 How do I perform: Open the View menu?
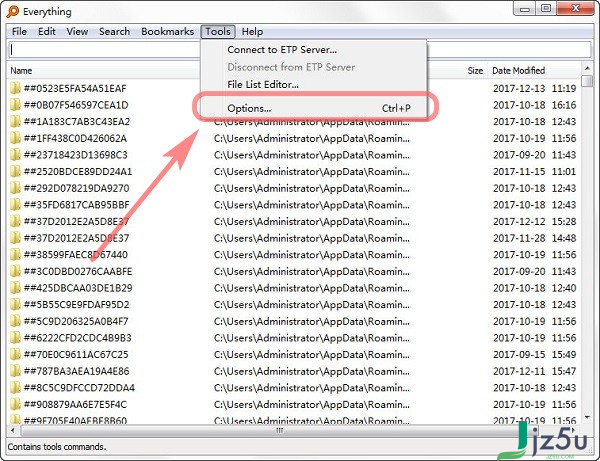point(77,31)
